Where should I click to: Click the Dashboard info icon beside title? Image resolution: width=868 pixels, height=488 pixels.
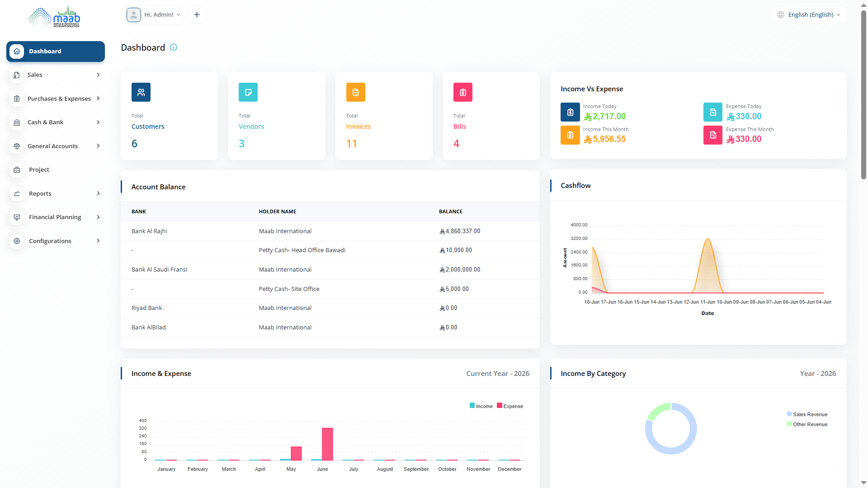point(174,47)
